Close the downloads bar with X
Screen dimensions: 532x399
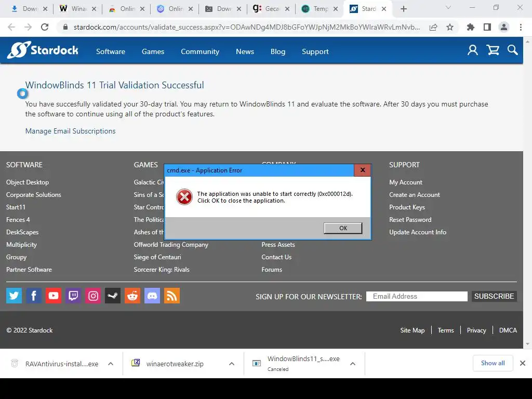coord(523,363)
